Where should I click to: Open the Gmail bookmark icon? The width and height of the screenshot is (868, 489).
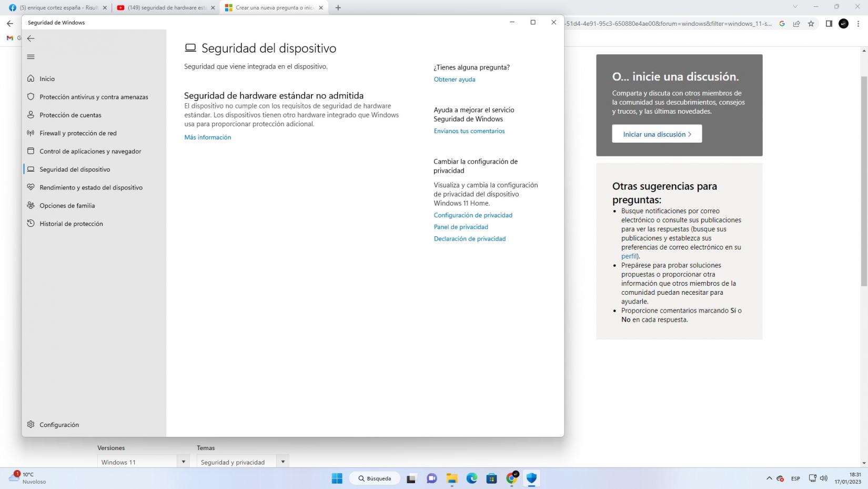(x=9, y=38)
